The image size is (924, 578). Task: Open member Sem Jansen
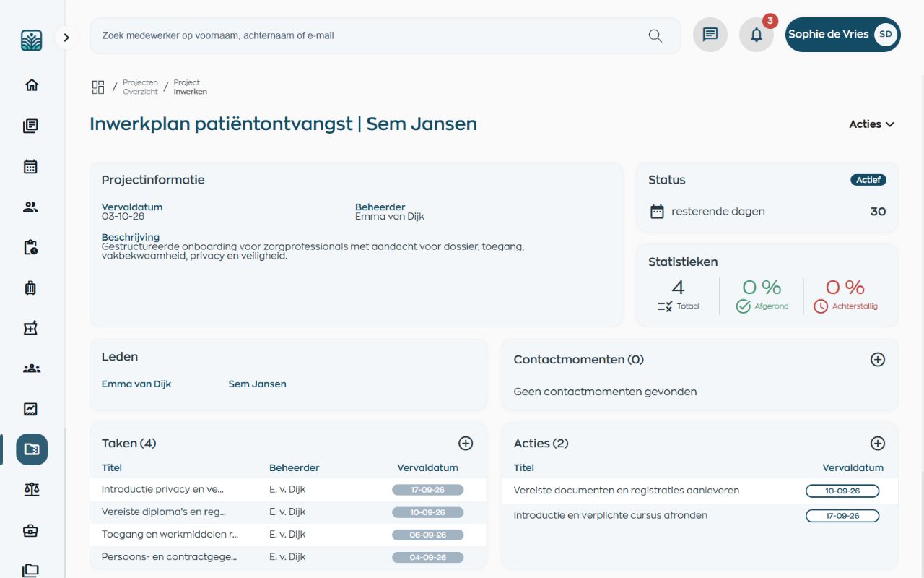click(258, 384)
